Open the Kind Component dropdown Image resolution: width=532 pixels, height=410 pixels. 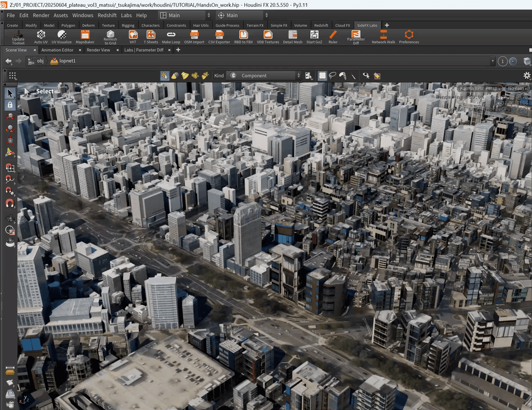tap(265, 75)
